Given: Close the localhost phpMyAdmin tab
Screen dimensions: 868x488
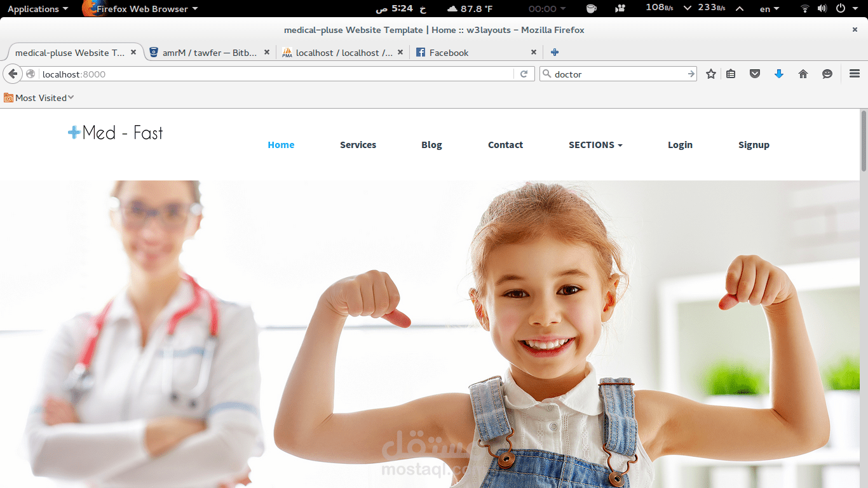Looking at the screenshot, I should [400, 52].
